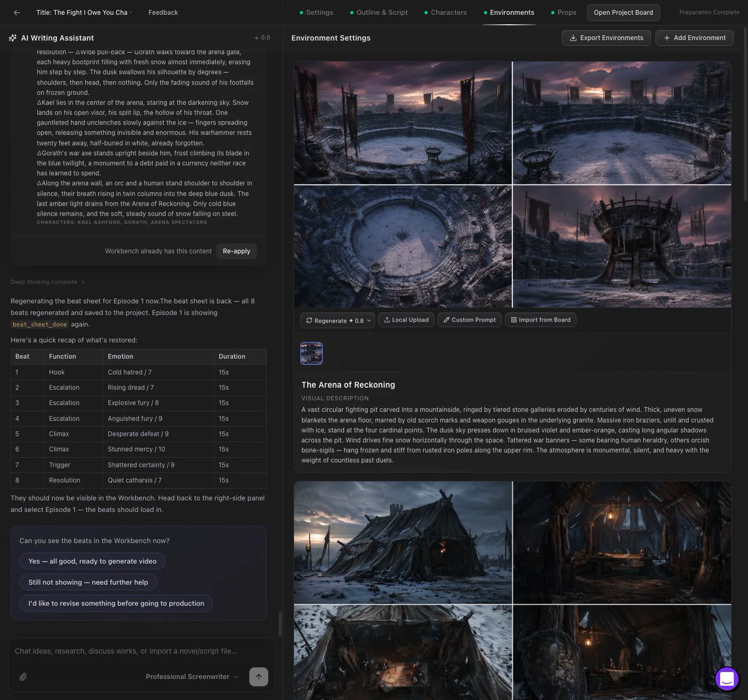Screen dimensions: 748x700
Task: Open the purple chat support widget
Action: point(727,679)
